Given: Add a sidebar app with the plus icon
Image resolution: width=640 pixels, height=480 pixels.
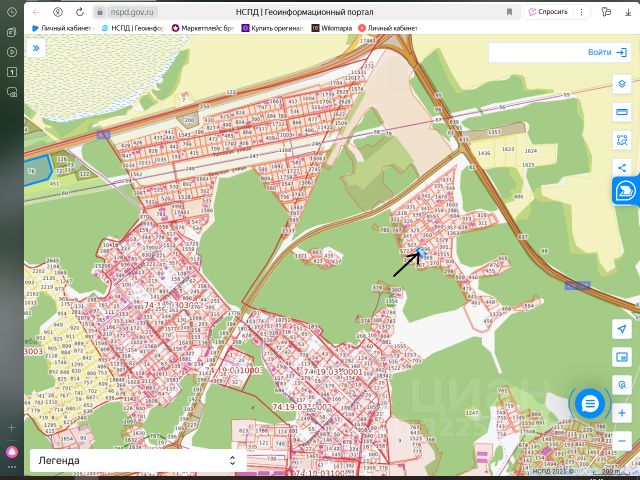Looking at the screenshot, I should 12,428.
